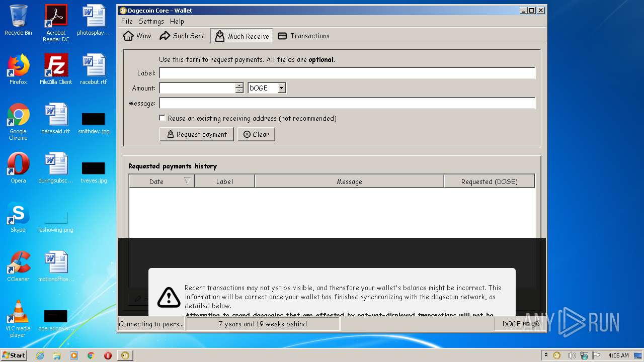
Task: Click the Dogecoin tray icon
Action: (557, 355)
